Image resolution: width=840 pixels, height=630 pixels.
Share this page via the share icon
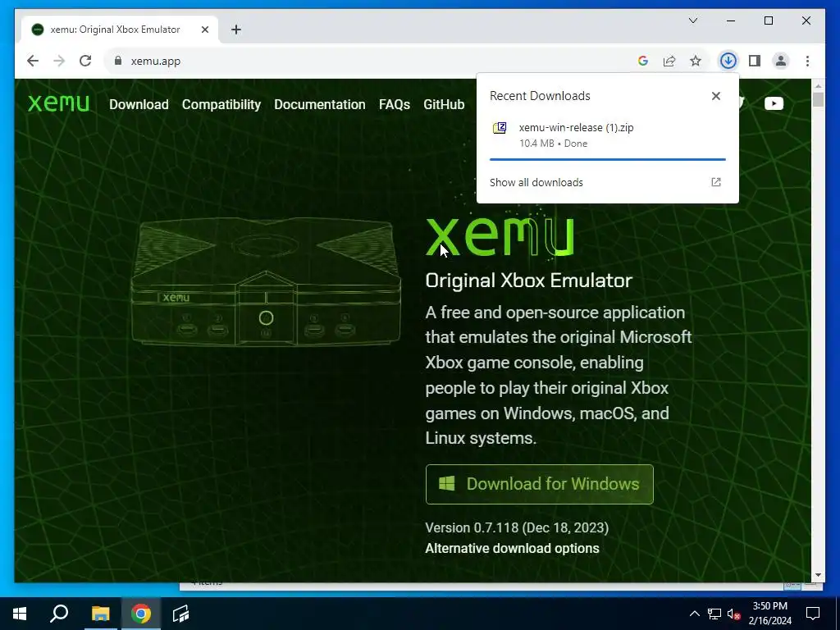click(669, 61)
